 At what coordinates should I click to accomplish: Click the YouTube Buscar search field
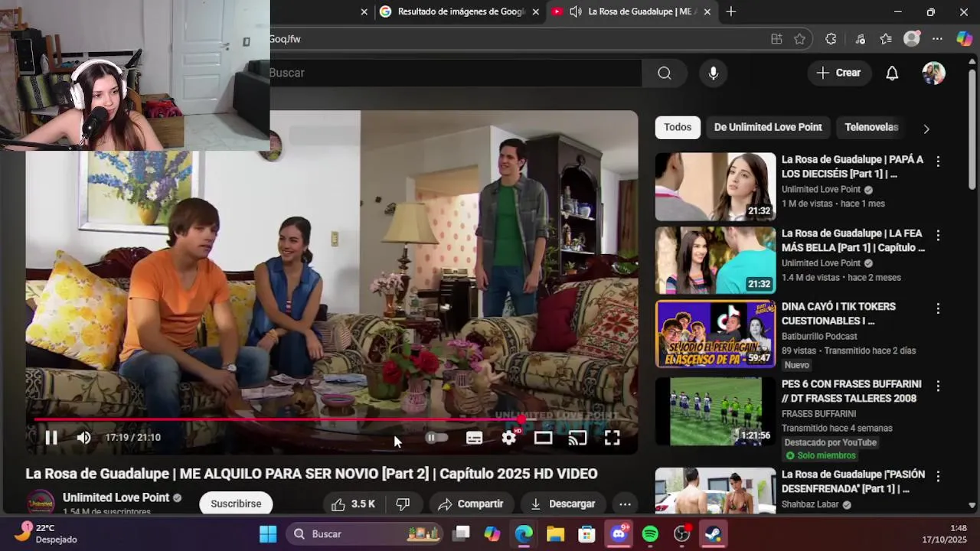tap(455, 73)
